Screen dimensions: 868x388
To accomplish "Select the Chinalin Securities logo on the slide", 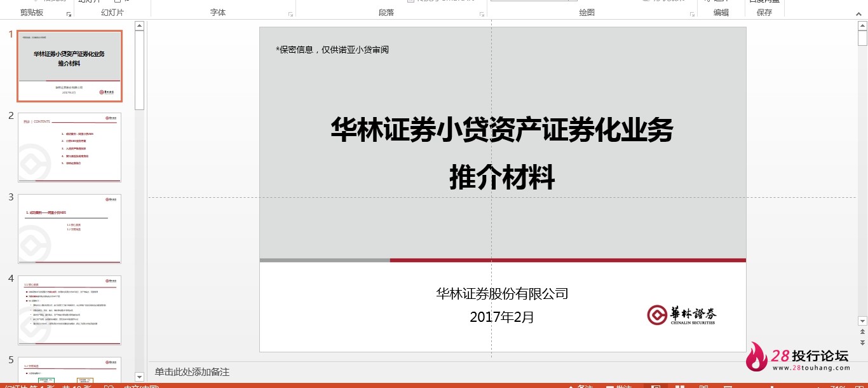I will click(x=682, y=315).
